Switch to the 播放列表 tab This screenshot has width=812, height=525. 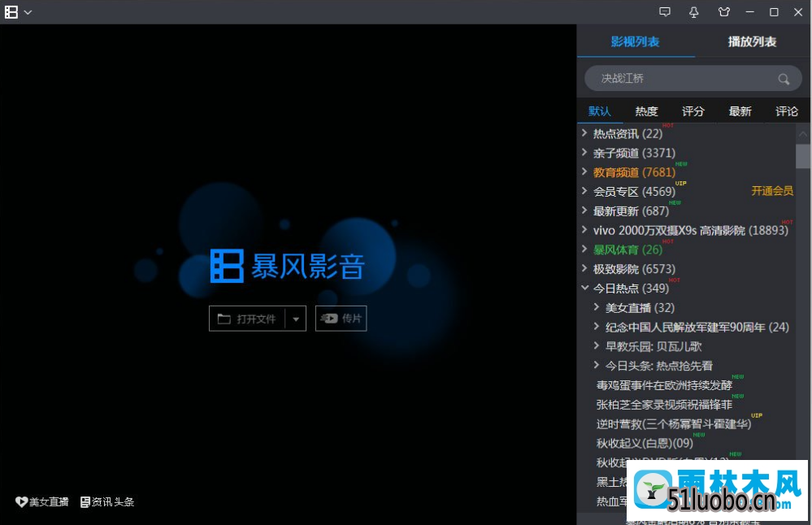752,41
